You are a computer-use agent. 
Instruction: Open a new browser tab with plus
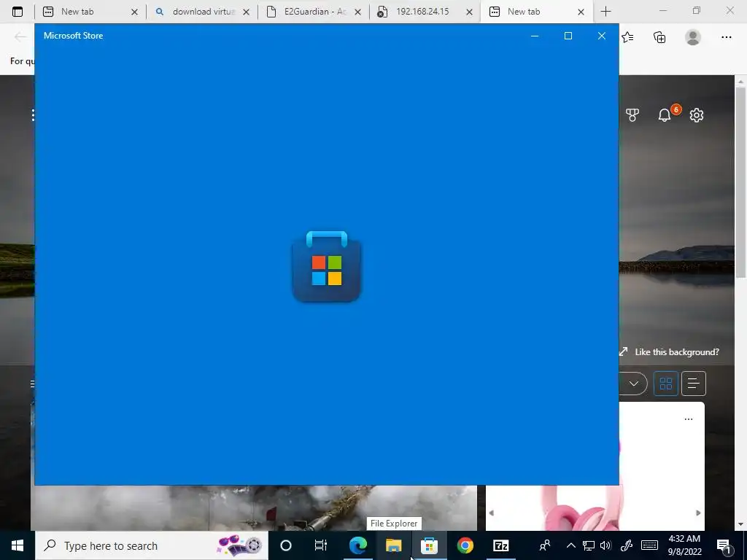[605, 12]
